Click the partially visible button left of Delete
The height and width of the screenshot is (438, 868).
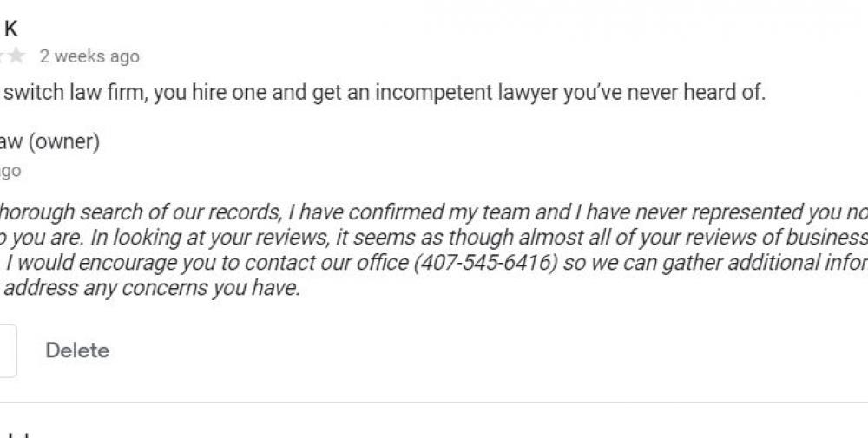pos(7,350)
